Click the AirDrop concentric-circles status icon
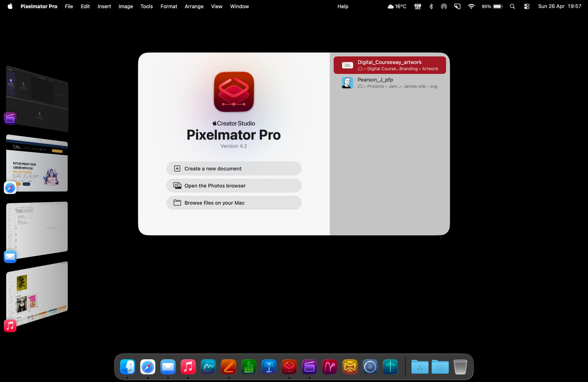 [x=444, y=6]
